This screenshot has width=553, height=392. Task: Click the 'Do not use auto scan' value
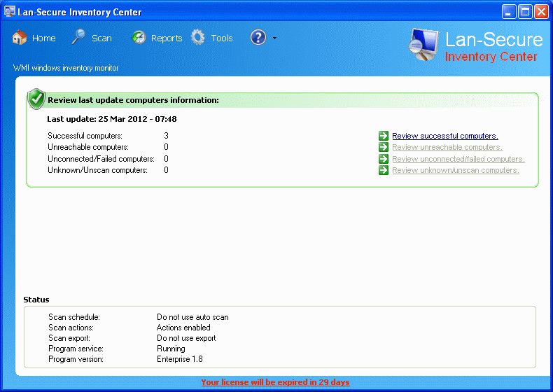[192, 317]
